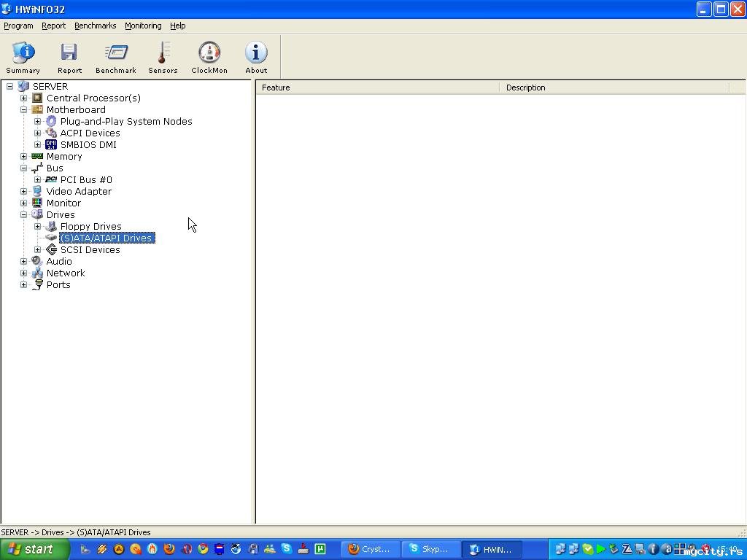Viewport: 747px width, 560px height.
Task: Expand the ACPI Devices branch
Action: 38,133
